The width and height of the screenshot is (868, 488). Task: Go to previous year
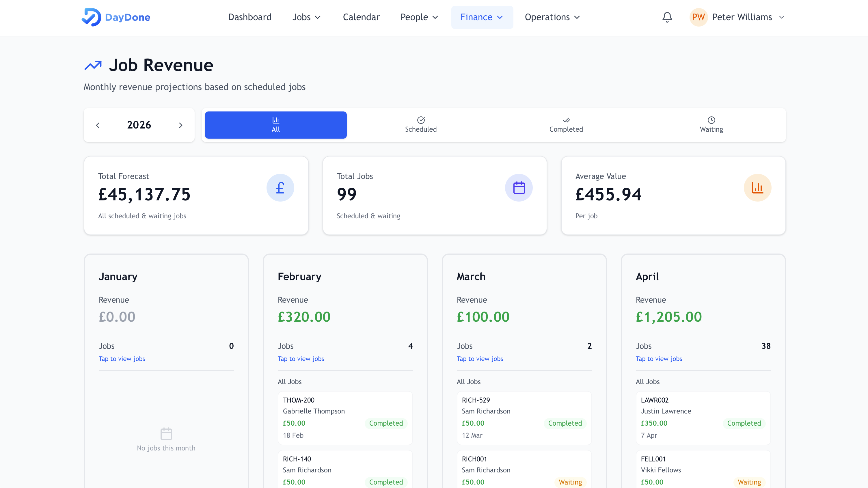[98, 125]
